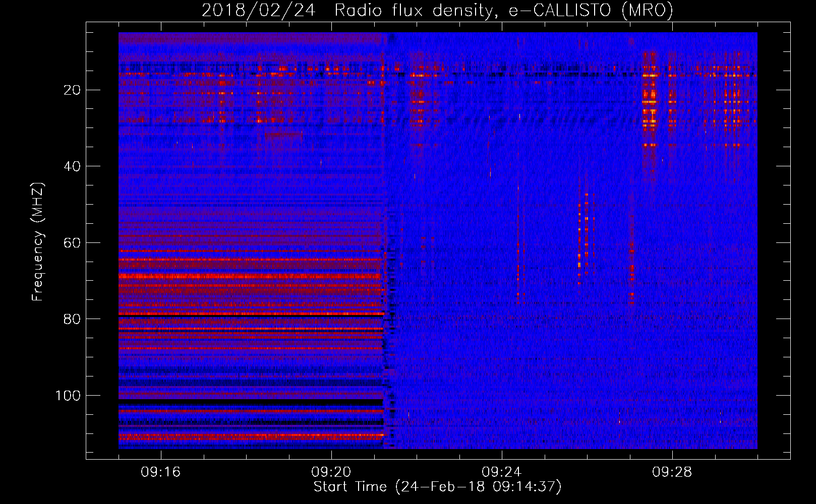
Task: Click the 100 frequency tick label
Action: (x=68, y=396)
